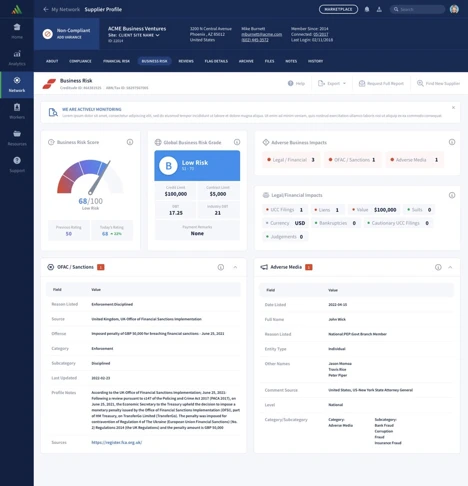This screenshot has height=486, width=468.
Task: Click the Marketplace button
Action: 338,9
